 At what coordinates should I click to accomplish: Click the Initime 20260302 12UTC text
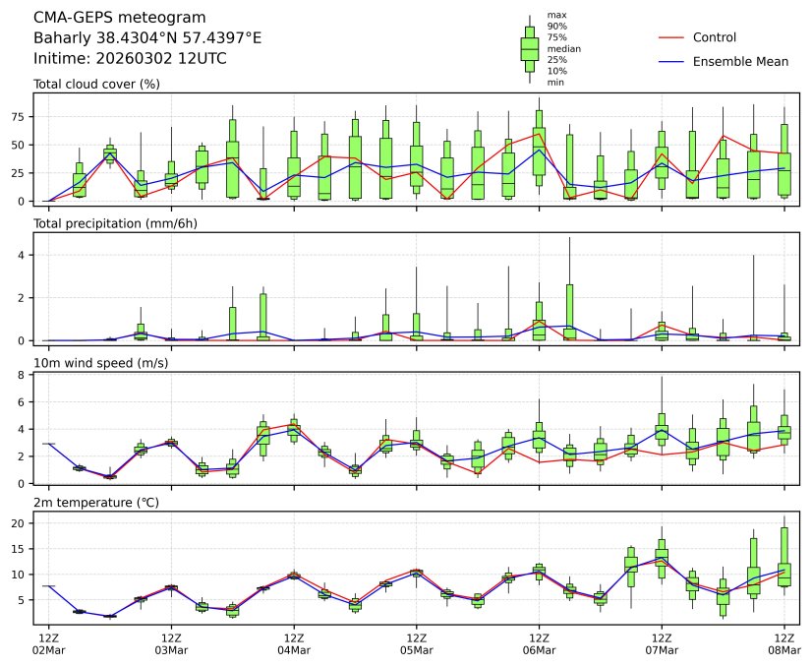click(x=130, y=59)
